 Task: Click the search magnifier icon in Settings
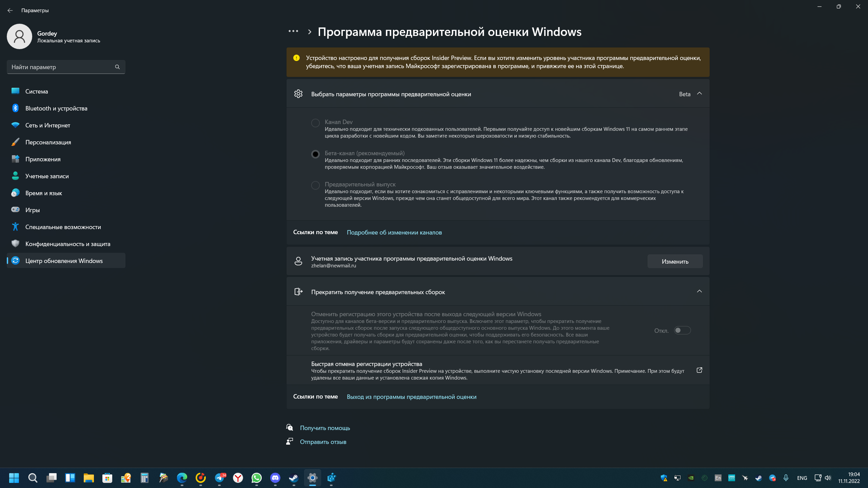[x=117, y=67]
